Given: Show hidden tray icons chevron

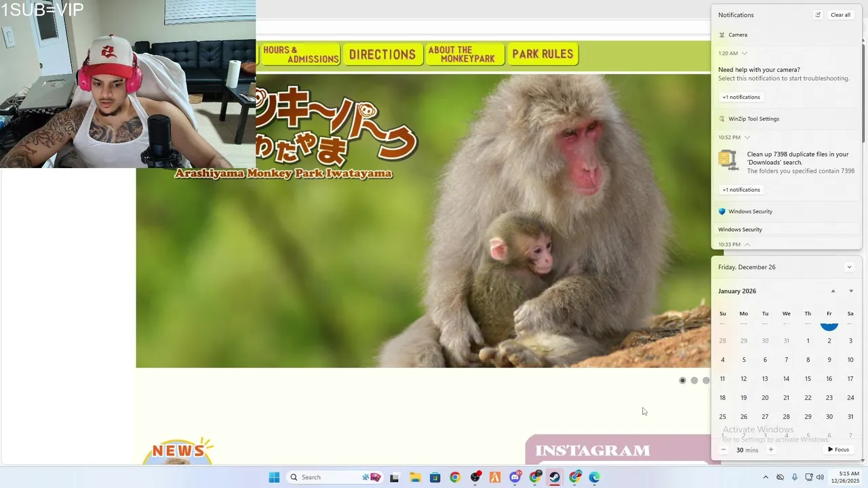Looking at the screenshot, I should click(x=766, y=477).
